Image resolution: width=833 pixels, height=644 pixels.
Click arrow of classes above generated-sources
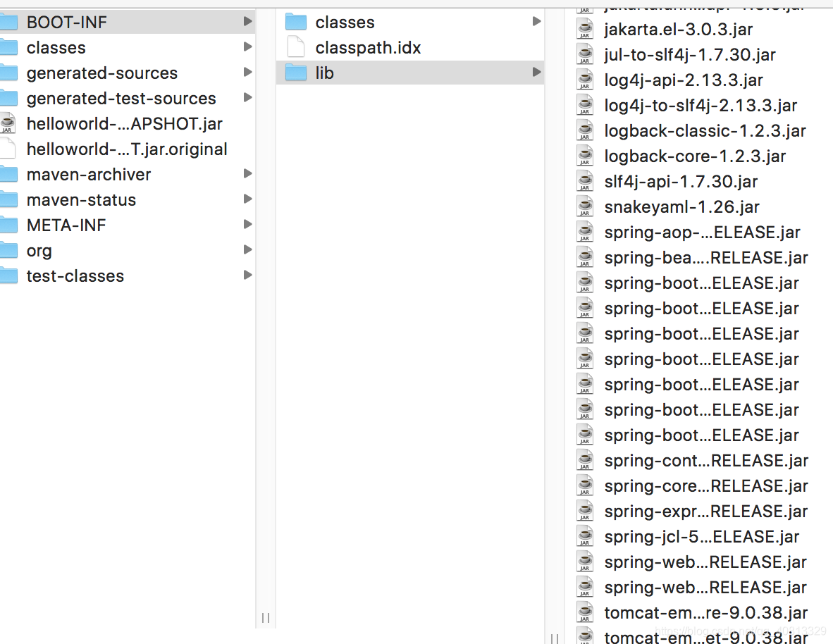247,47
